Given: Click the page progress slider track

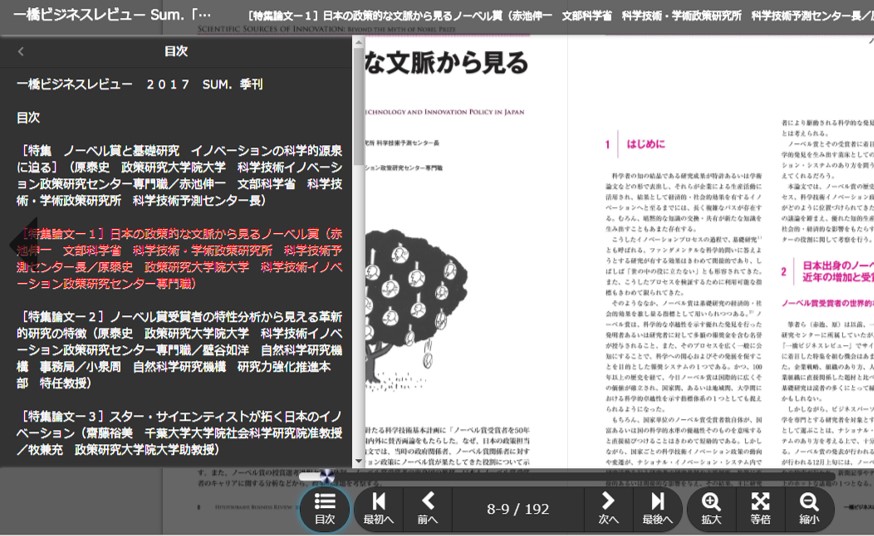Looking at the screenshot, I should (566, 476).
